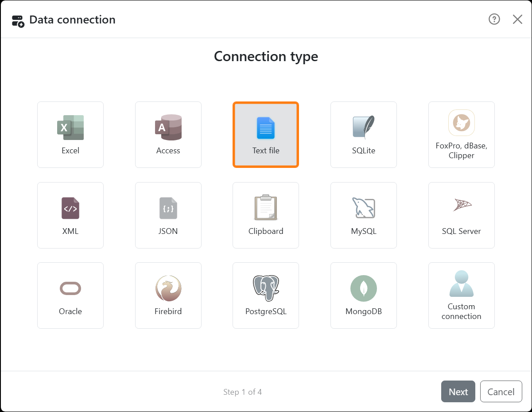
Task: Choose the Clipboard data source
Action: point(266,215)
